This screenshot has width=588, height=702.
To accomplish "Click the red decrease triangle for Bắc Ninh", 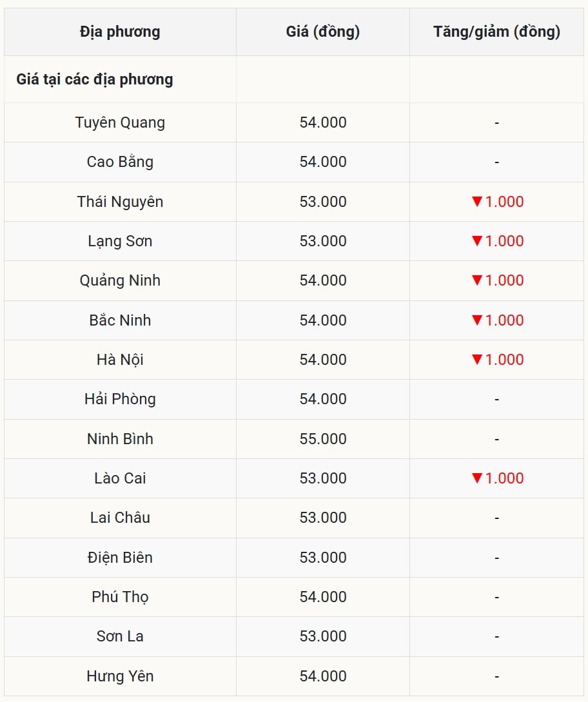I will coord(477,320).
